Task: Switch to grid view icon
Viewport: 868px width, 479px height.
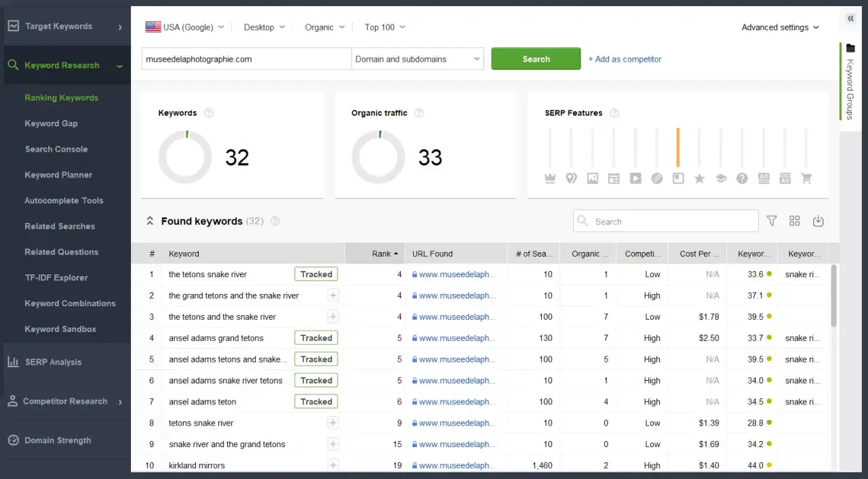Action: [795, 221]
